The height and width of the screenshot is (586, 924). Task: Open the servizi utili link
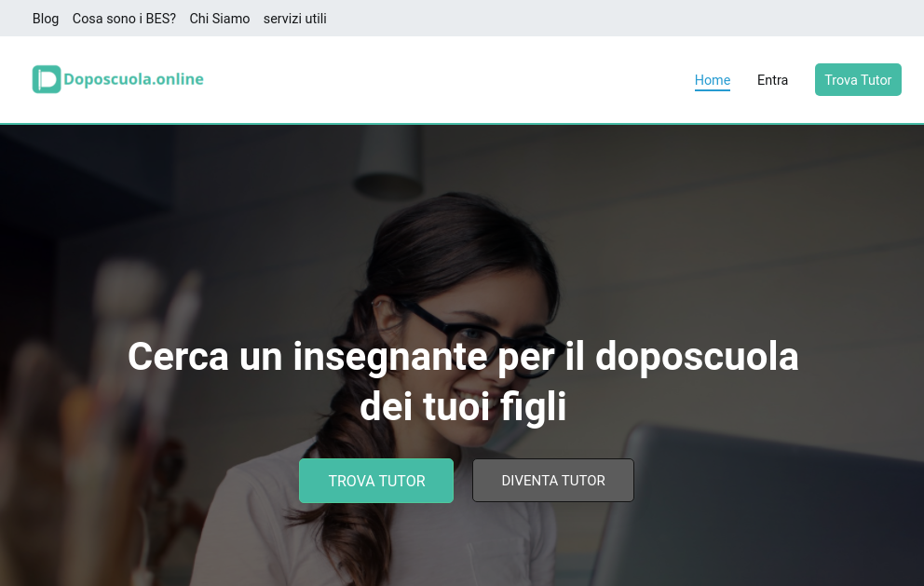tap(294, 19)
